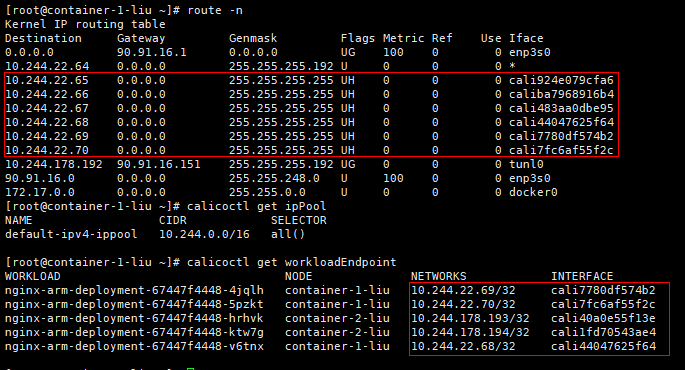The width and height of the screenshot is (685, 370).
Task: Select the 'calicoctl get ipPool' command
Action: coord(256,206)
